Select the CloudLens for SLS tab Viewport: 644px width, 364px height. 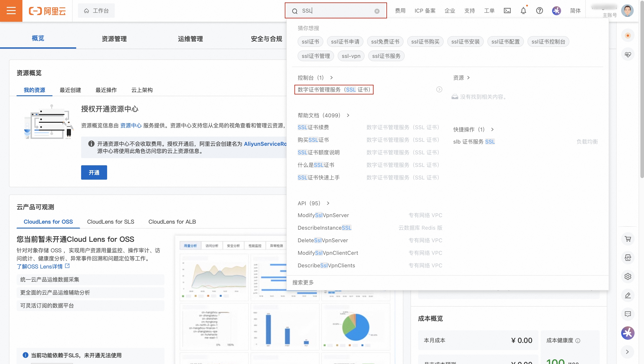tap(110, 222)
